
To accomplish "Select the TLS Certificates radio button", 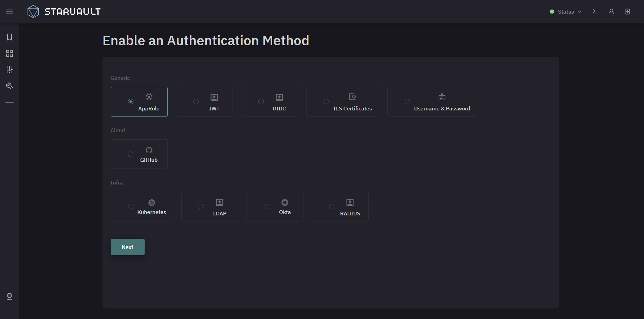I will tap(326, 102).
